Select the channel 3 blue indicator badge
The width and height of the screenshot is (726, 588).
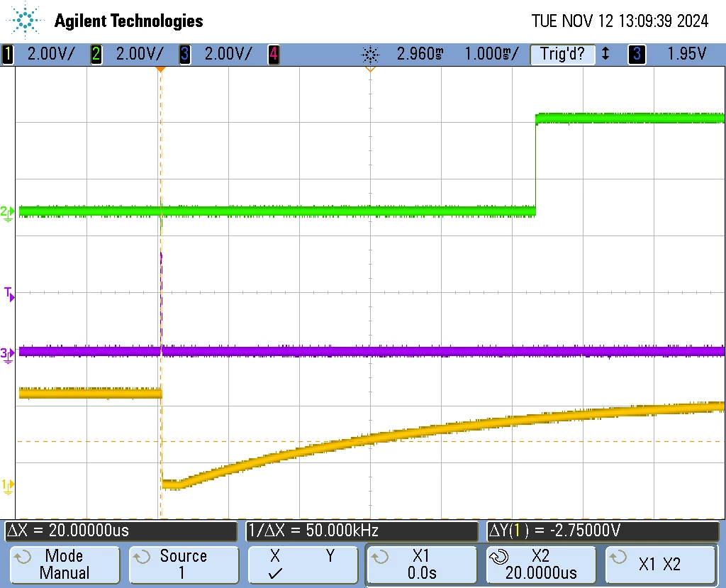pos(185,54)
